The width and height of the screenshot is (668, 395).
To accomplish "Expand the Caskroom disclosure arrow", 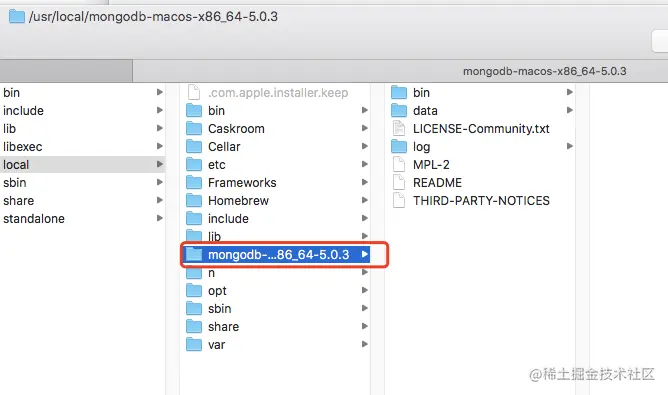I will 365,128.
